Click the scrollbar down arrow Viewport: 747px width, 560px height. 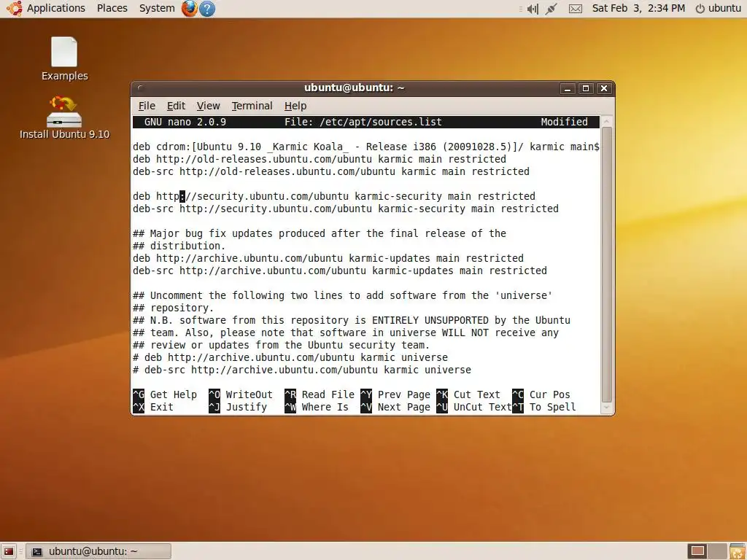(606, 408)
